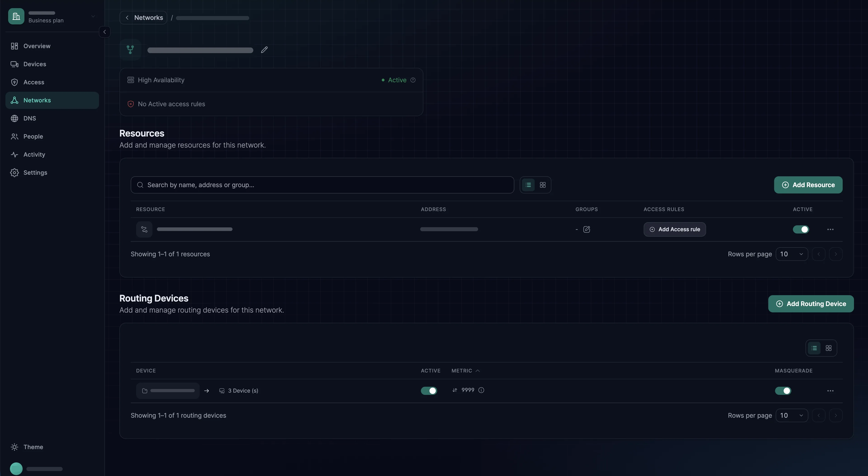
Task: Go to previous page of resources
Action: click(818, 254)
